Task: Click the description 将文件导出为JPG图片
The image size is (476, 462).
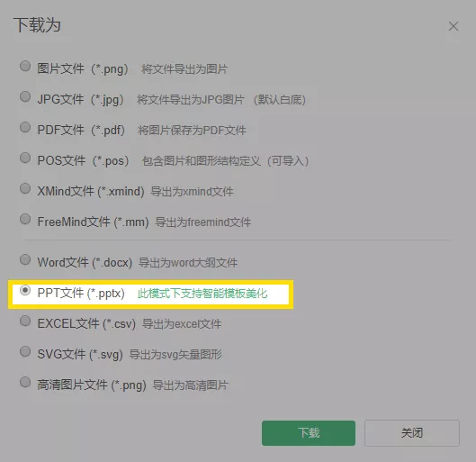Action: coord(191,100)
